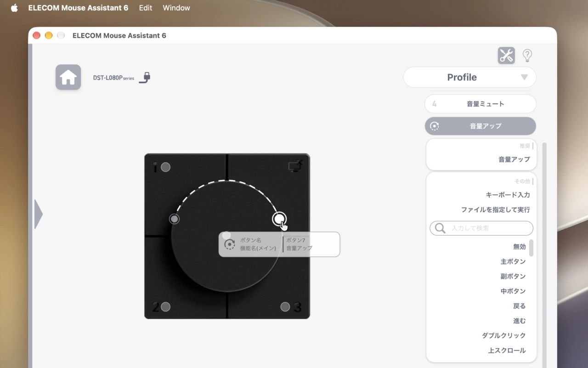
Task: Open the Window menu
Action: 176,8
